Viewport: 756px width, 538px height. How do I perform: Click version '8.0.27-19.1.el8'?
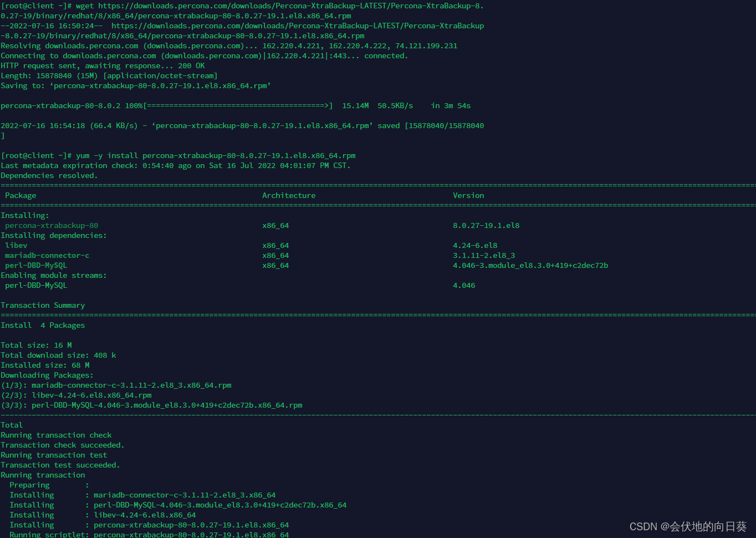pos(486,226)
